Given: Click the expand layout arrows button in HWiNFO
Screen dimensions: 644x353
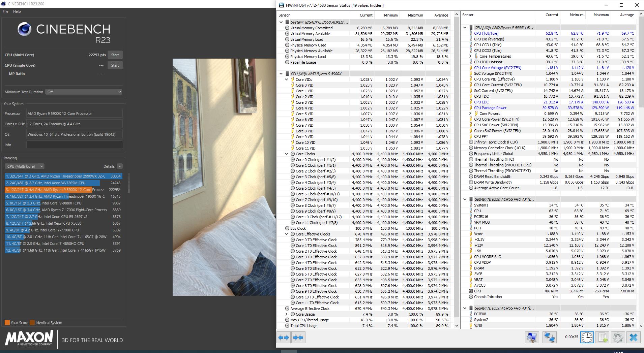Looking at the screenshot, I should (x=284, y=338).
